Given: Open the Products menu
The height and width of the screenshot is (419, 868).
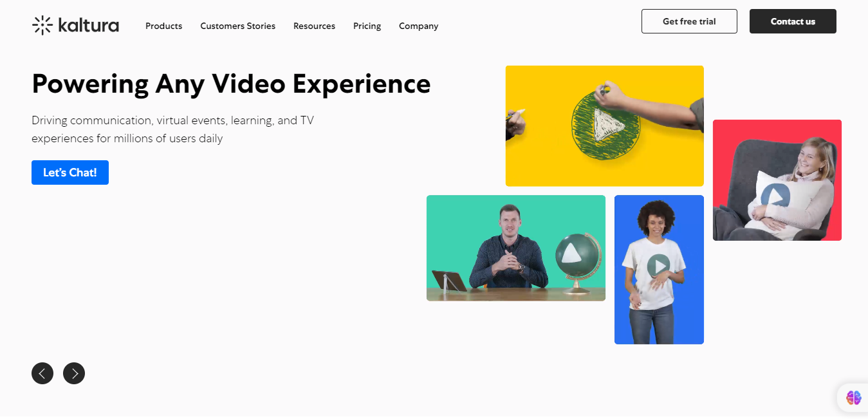Looking at the screenshot, I should 163,26.
